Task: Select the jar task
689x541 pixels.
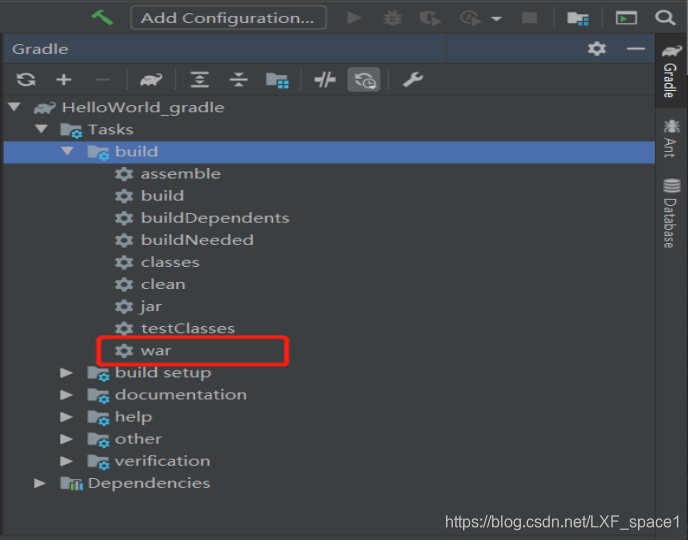Action: [x=151, y=307]
